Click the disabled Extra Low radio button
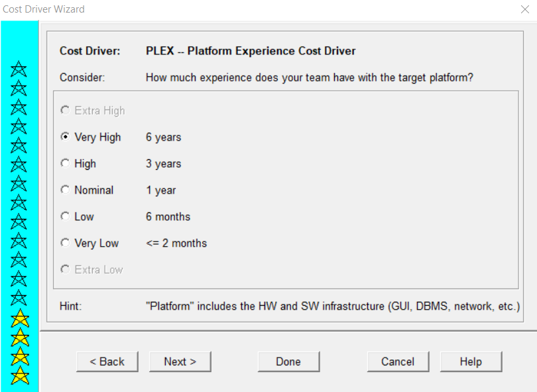The image size is (537, 392). click(x=65, y=269)
